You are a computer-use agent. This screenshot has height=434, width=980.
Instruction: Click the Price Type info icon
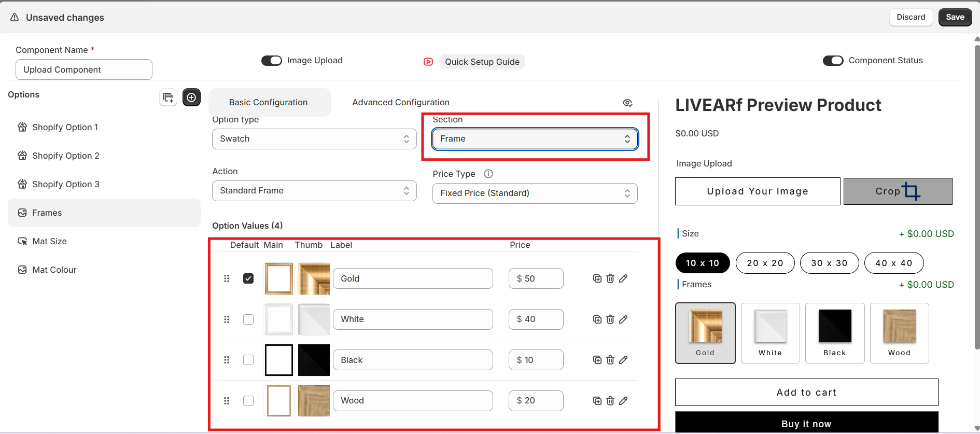(x=488, y=174)
